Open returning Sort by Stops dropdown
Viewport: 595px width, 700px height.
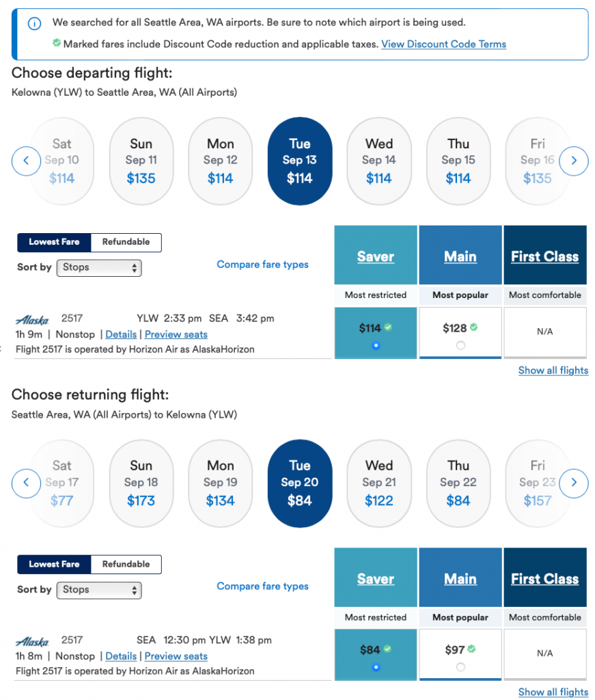(99, 589)
